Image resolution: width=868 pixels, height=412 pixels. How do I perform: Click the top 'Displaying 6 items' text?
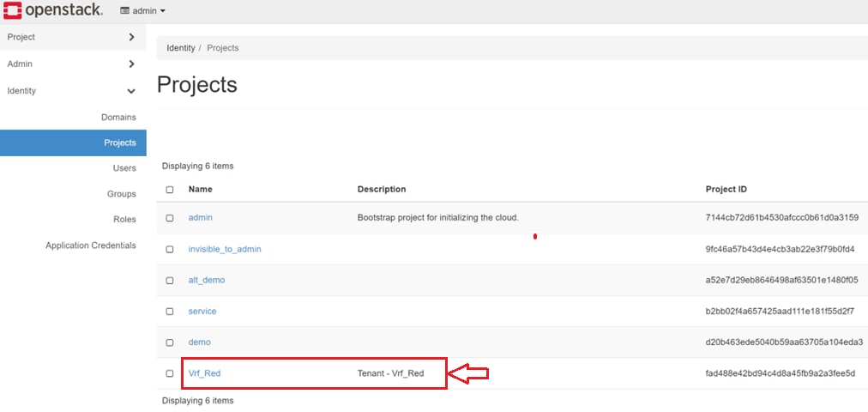(197, 167)
